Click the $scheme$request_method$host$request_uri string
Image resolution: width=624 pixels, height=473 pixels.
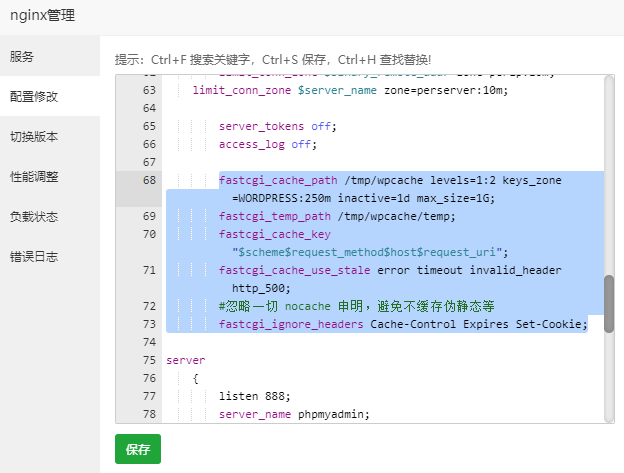click(370, 252)
